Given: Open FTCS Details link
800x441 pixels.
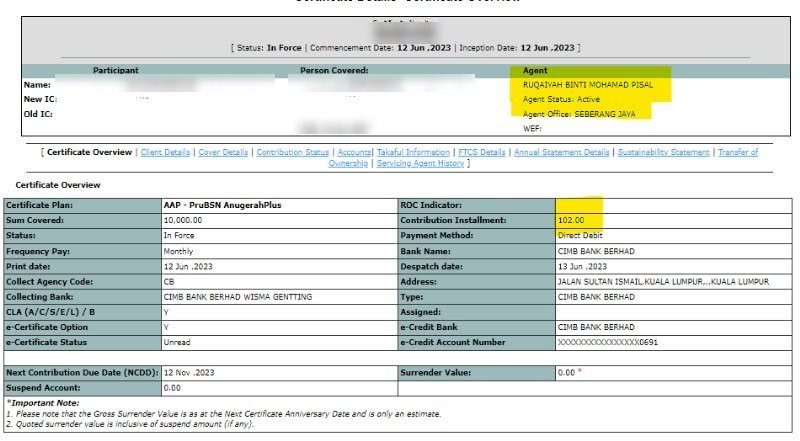Looking at the screenshot, I should (482, 152).
